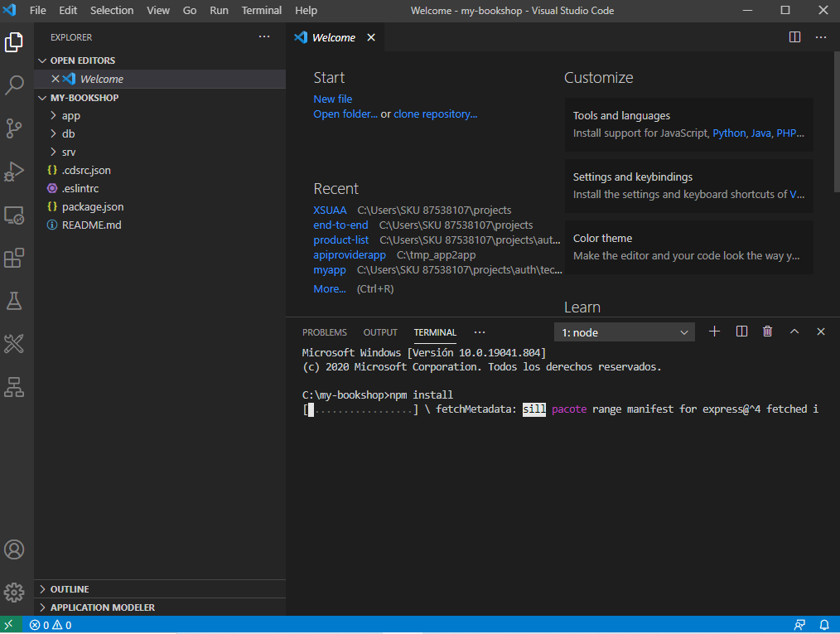Expand the OUTLINE section

click(70, 589)
